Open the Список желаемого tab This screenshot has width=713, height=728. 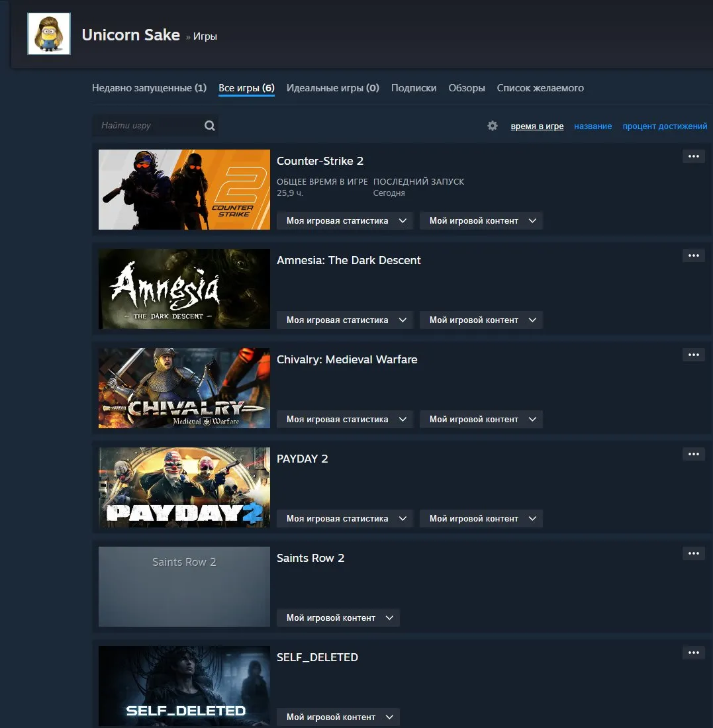point(540,88)
